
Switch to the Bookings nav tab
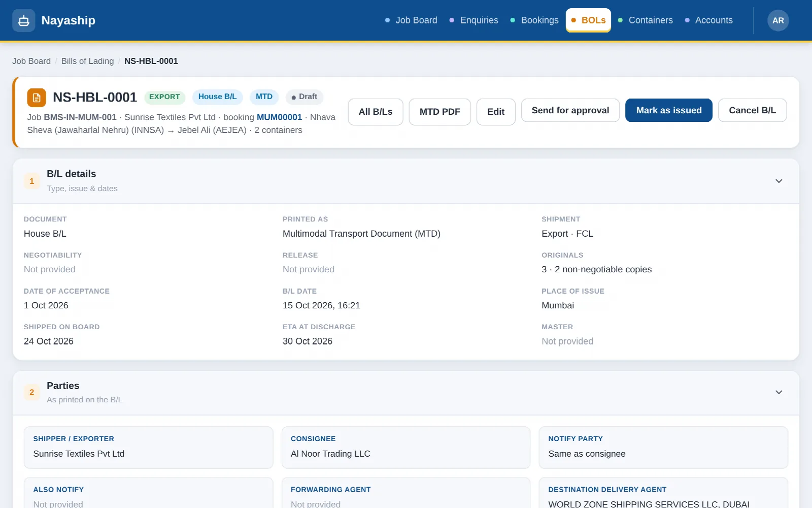(534, 20)
